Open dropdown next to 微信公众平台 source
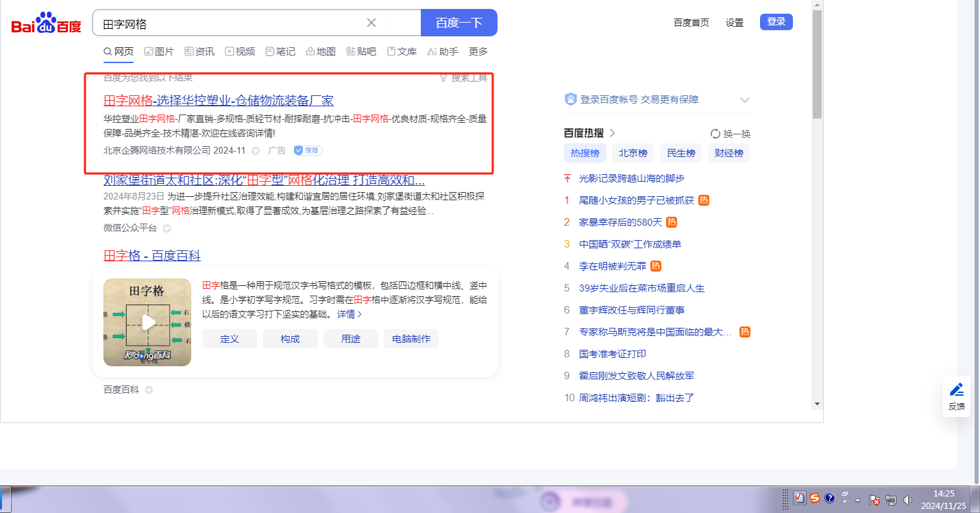The height and width of the screenshot is (513, 980). 167,228
